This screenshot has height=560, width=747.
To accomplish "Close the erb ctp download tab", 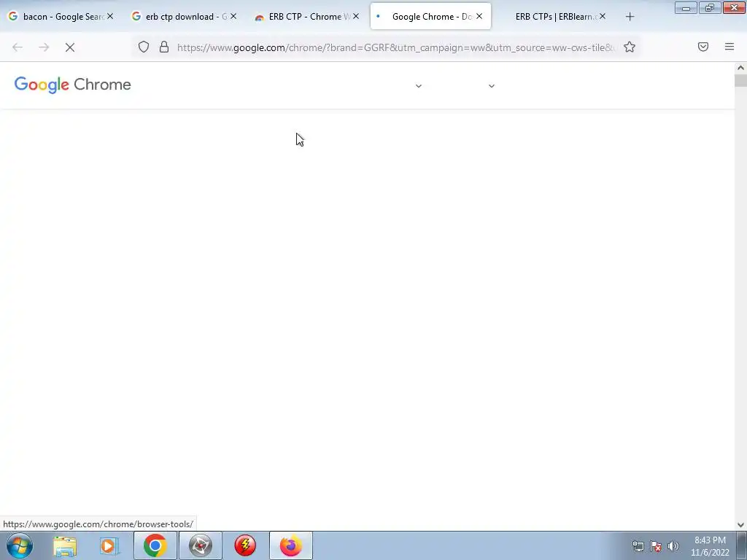I will (x=233, y=16).
